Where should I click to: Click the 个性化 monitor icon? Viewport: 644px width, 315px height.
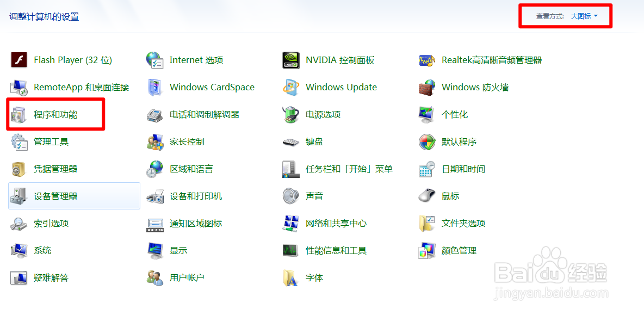(x=427, y=115)
